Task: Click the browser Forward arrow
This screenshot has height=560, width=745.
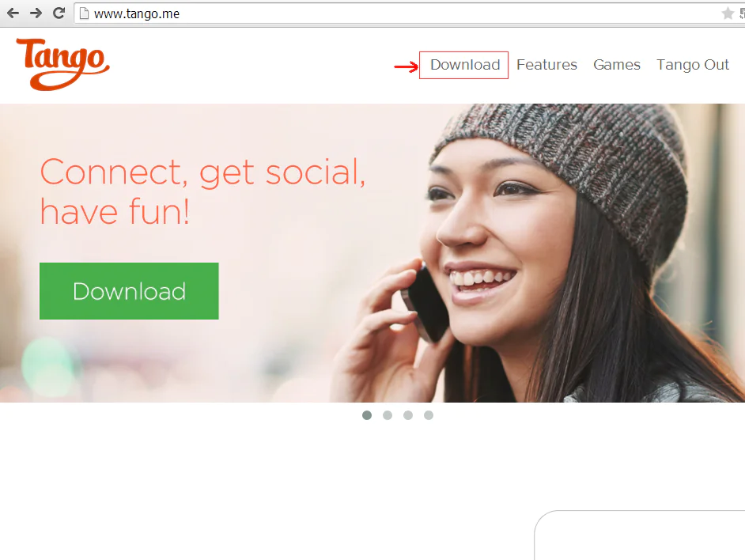Action: click(x=36, y=13)
